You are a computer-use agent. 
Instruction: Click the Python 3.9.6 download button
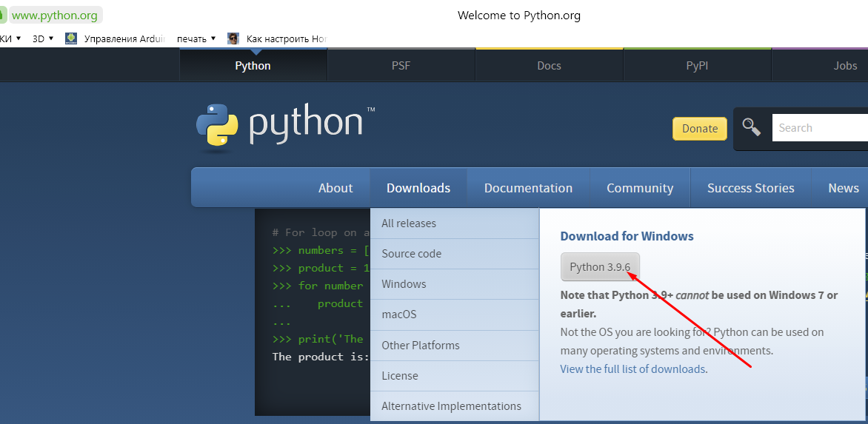[600, 267]
